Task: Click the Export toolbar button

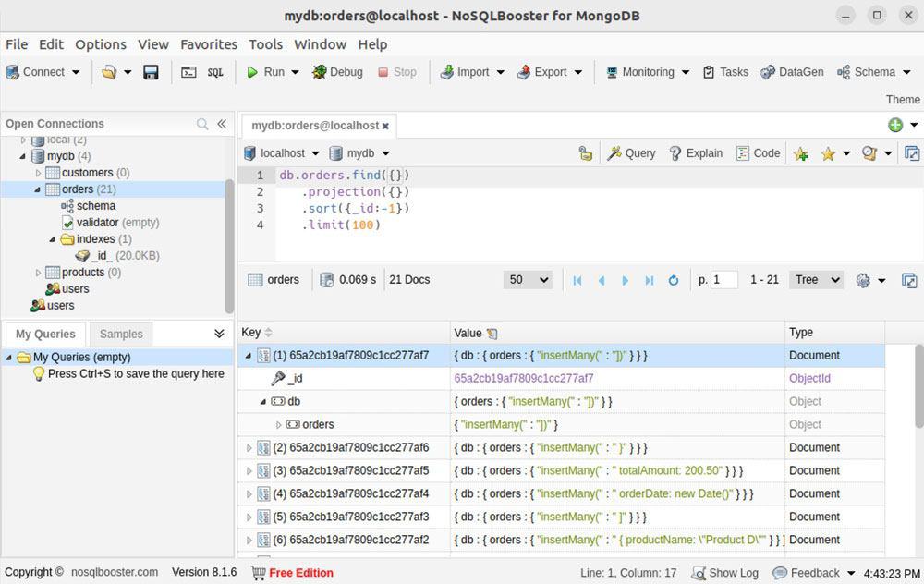Action: 541,72
